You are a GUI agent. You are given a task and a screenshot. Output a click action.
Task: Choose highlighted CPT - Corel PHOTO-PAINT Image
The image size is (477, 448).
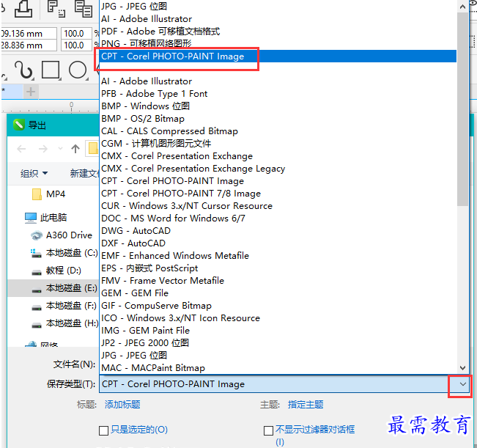[x=278, y=56]
